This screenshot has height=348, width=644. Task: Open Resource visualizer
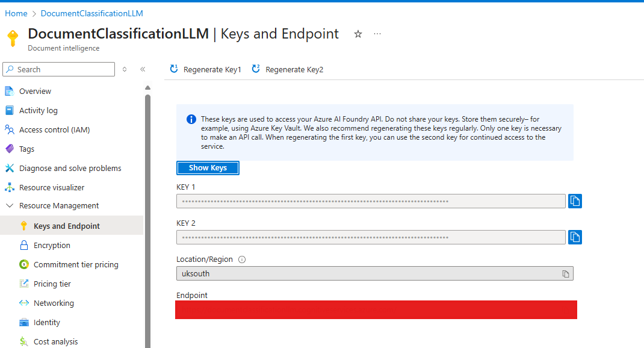click(52, 188)
